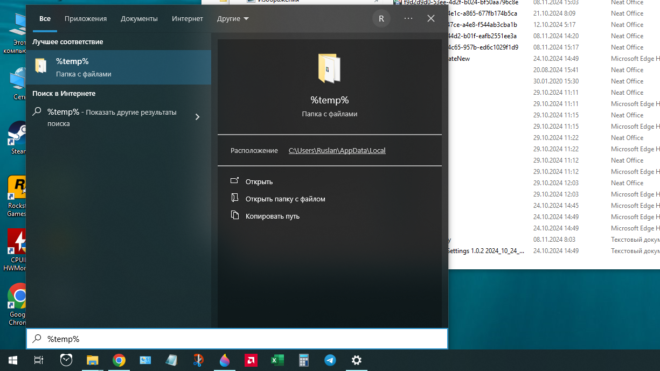Switch to the Приложения tab
The image size is (660, 371).
[x=86, y=19]
